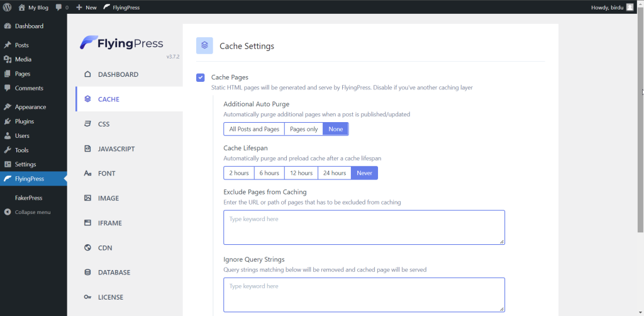Click the Cache Lifespan label
Image resolution: width=644 pixels, height=316 pixels.
click(246, 148)
